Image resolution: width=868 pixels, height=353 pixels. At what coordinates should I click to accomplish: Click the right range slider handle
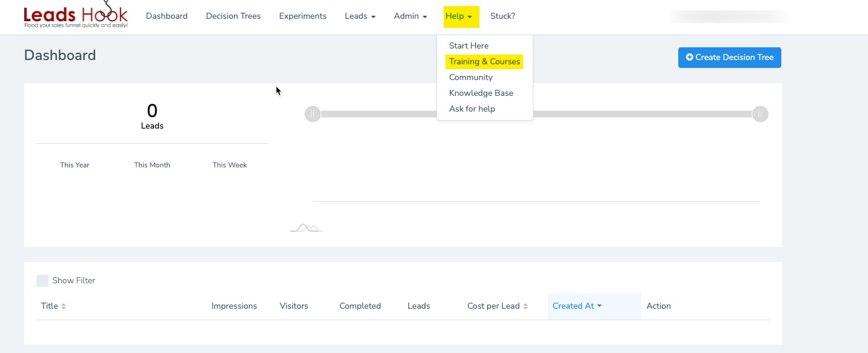pyautogui.click(x=760, y=114)
